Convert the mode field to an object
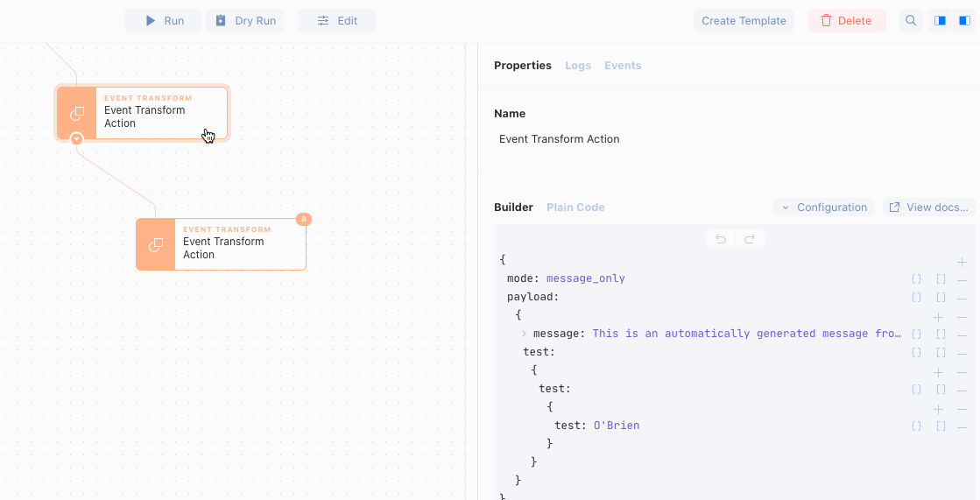The width and height of the screenshot is (980, 500). click(916, 279)
